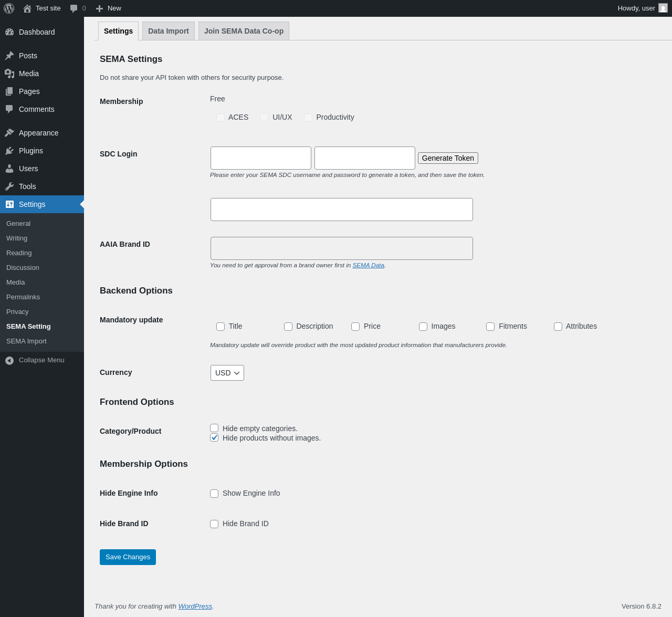Click the WordPress logo icon
The height and width of the screenshot is (617, 672).
9,8
